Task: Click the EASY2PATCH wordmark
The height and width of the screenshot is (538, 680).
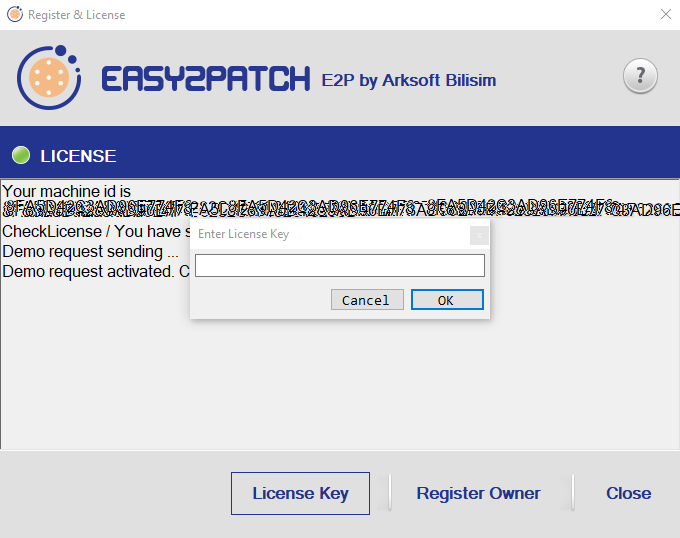Action: (206, 79)
